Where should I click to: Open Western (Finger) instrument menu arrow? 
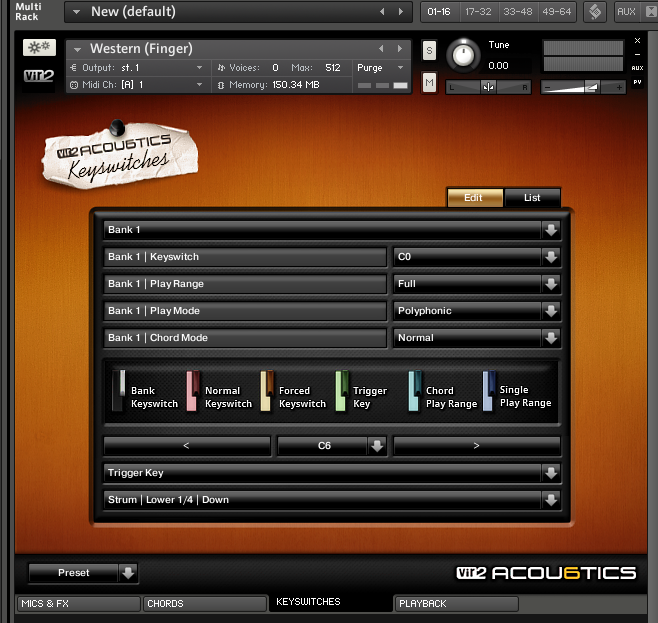(77, 50)
